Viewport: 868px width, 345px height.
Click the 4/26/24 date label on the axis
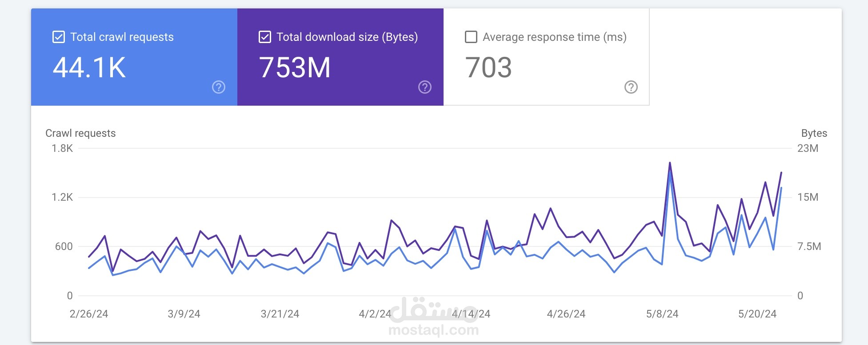566,314
